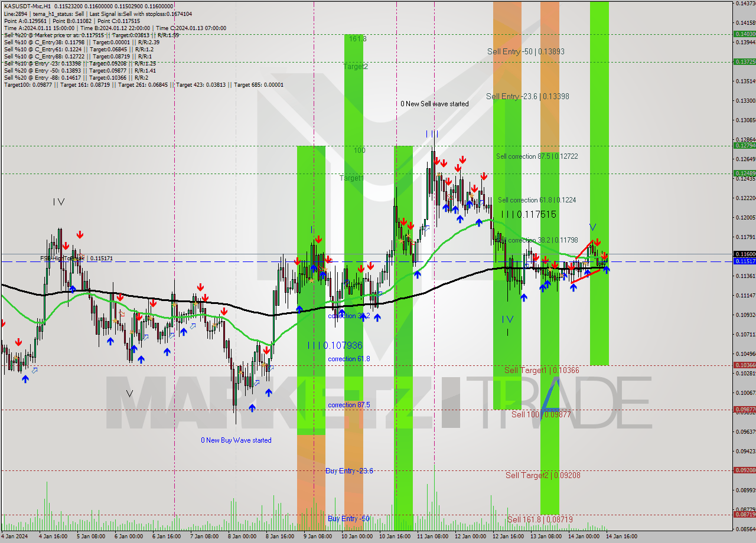This screenshot has height=543, width=756.
Task: Click '7 Jan 08:00' on the time axis
Action: tap(204, 537)
